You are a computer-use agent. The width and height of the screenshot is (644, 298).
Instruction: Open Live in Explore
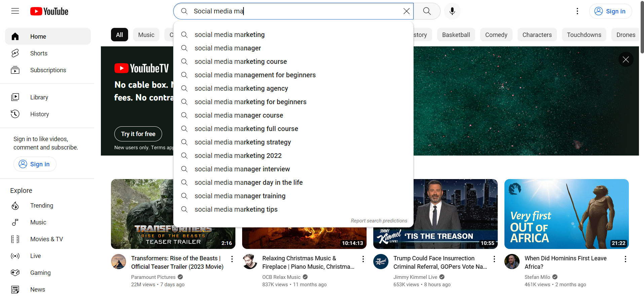click(48, 256)
